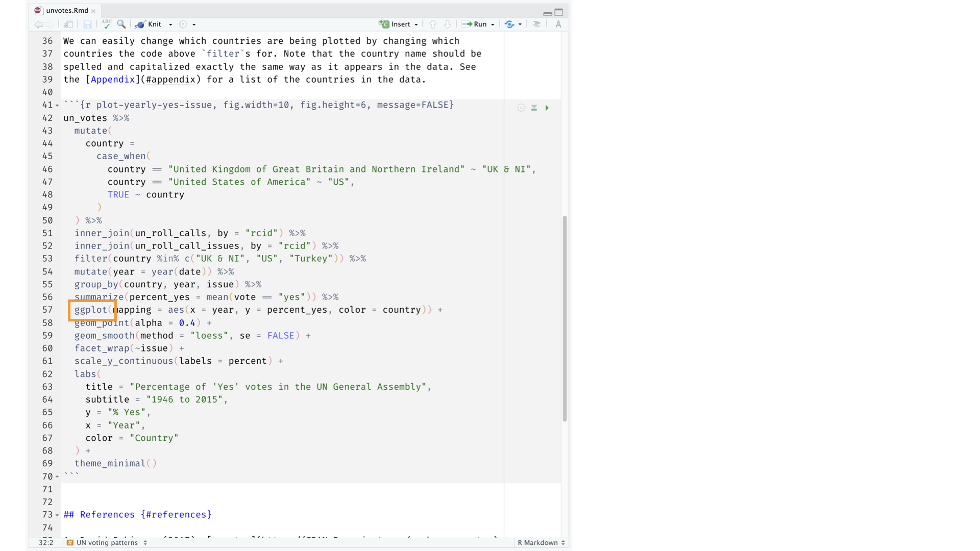Toggle visual markdown editor icon
The image size is (980, 551).
(558, 24)
